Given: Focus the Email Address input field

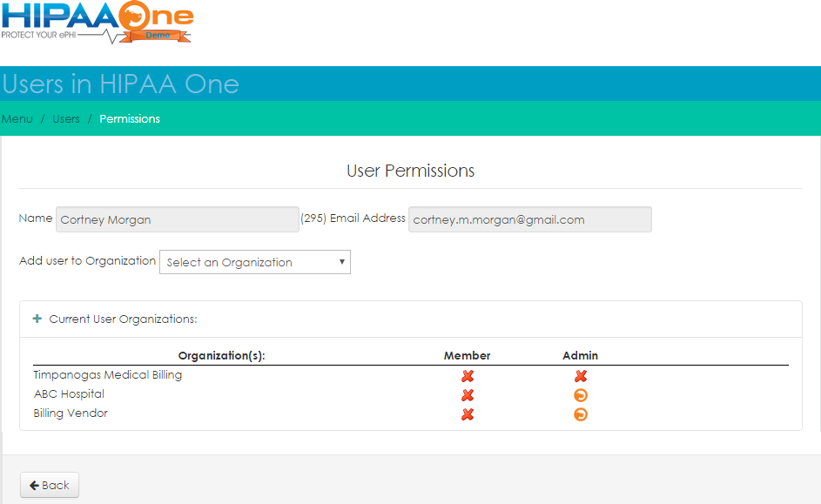Looking at the screenshot, I should click(529, 219).
